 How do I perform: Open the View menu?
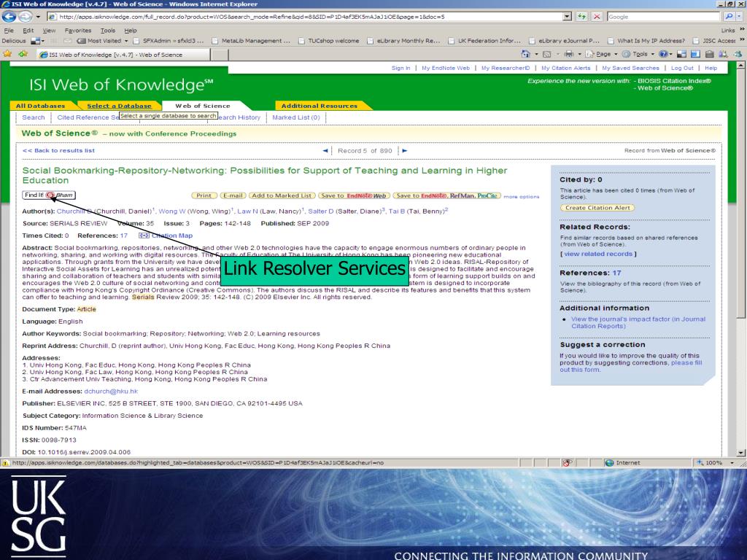click(x=49, y=31)
